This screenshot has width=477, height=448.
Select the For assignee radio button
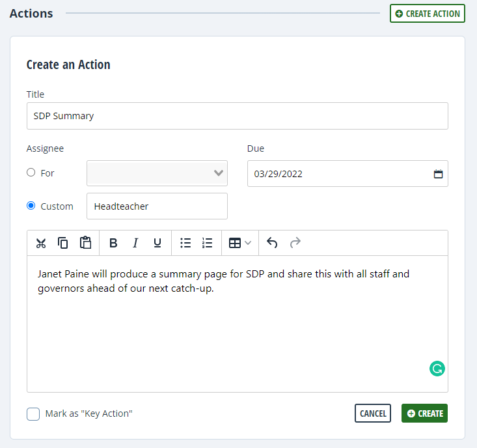coord(31,173)
